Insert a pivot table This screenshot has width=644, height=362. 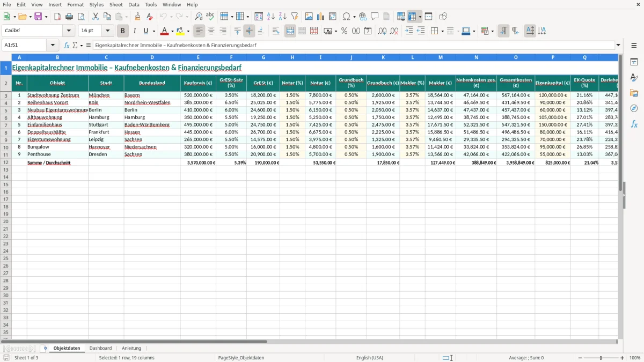(332, 17)
